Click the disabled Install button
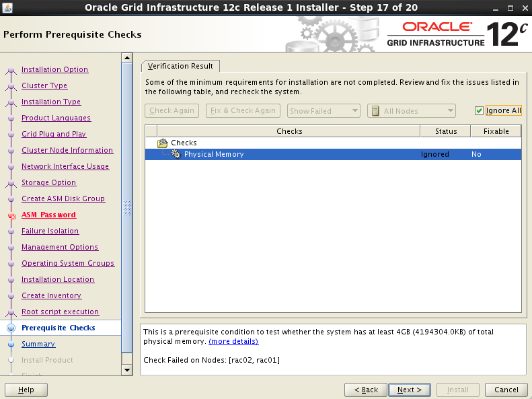This screenshot has width=532, height=399. coord(458,390)
